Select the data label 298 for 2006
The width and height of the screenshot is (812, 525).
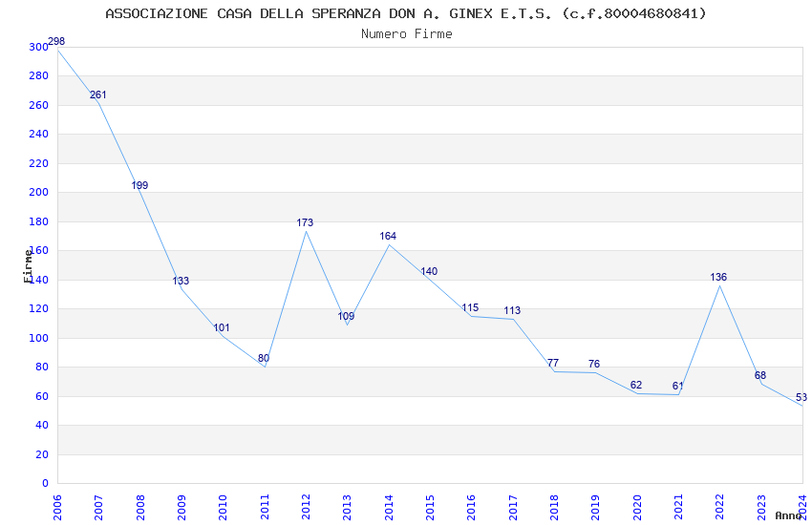[x=56, y=41]
